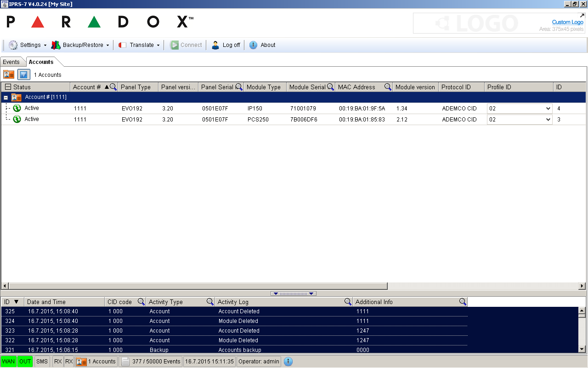Click the Custom Logo link
The width and height of the screenshot is (588, 368).
point(567,22)
